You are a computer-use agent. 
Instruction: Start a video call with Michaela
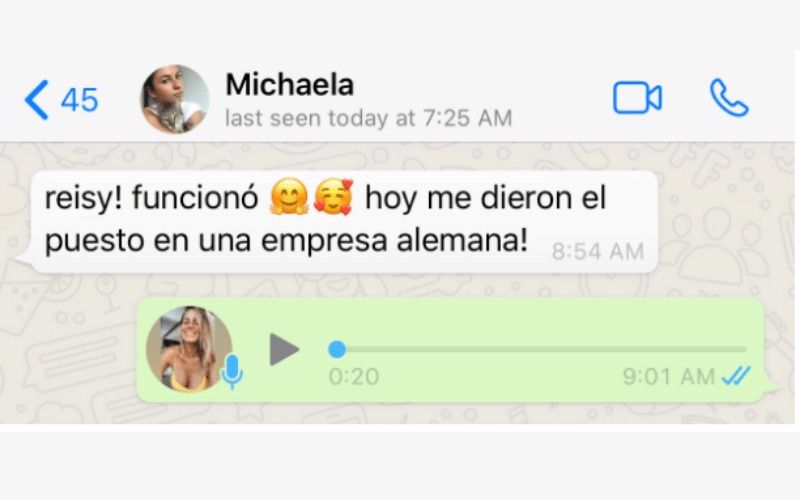point(637,97)
